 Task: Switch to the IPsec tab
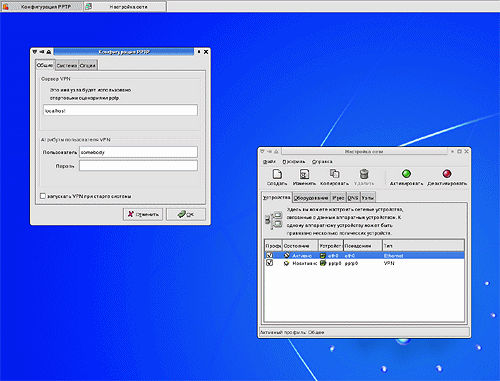tap(338, 198)
